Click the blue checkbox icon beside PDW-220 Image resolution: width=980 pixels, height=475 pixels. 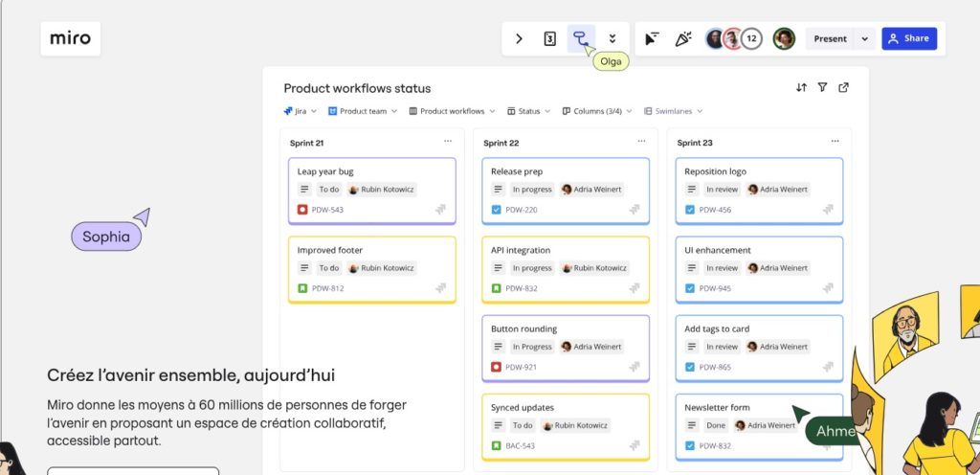click(496, 210)
